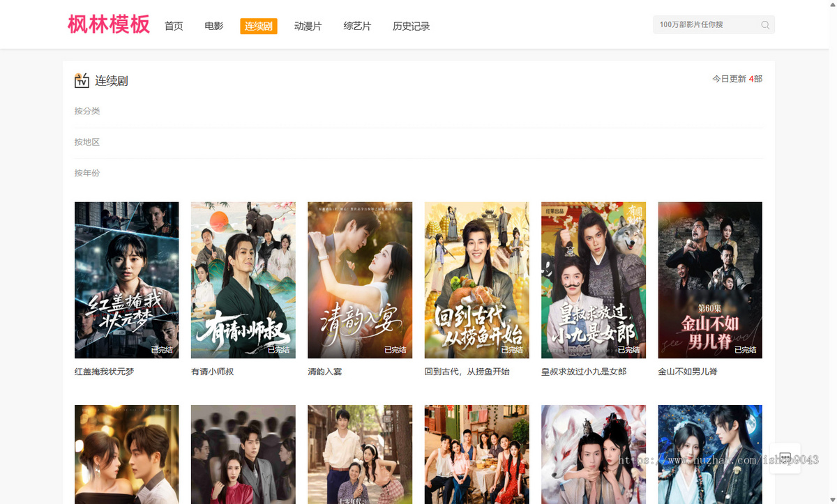Viewport: 837px width, 504px height.
Task: Open the 清韵入宴 poster
Action: pos(360,280)
